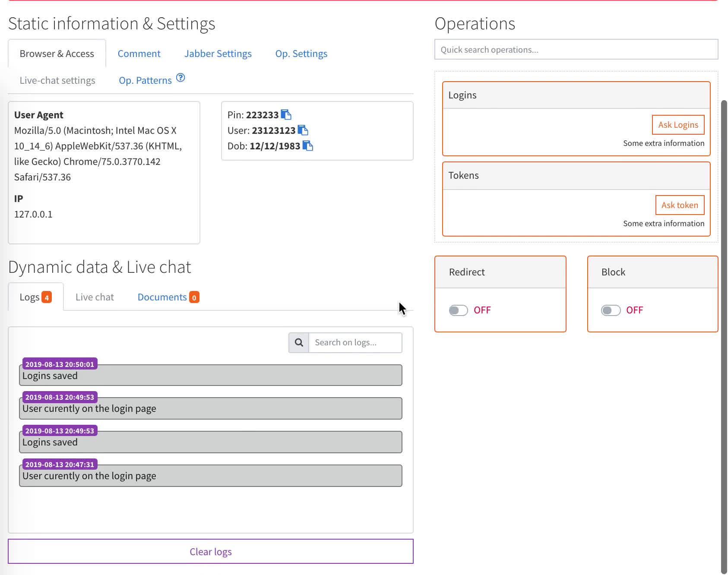Copy the Dob date using its icon

(x=307, y=146)
